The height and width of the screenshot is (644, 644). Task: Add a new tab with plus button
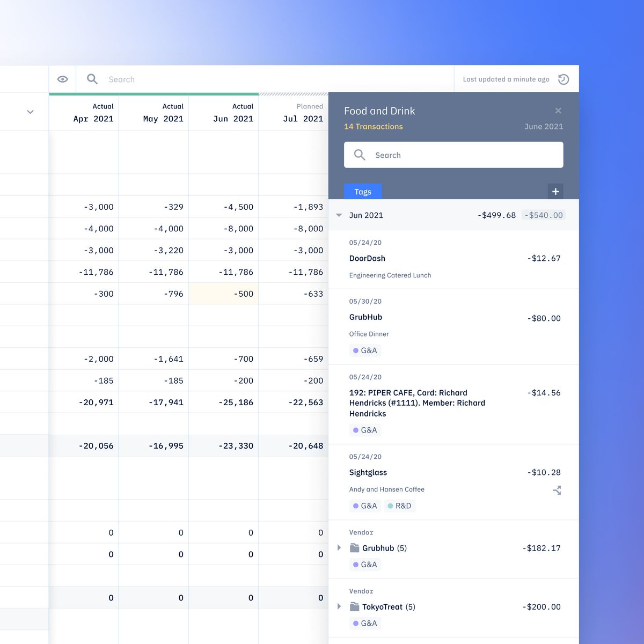pos(555,192)
